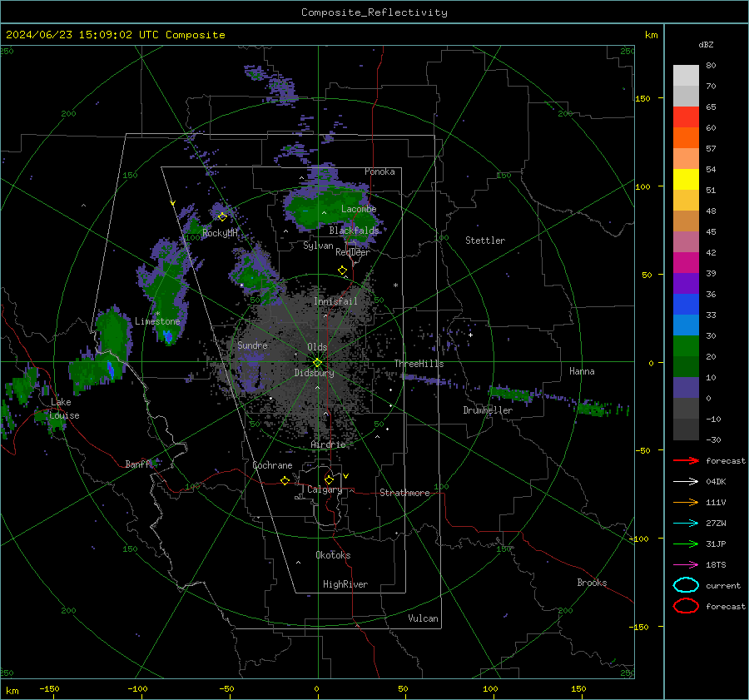Click the Cochrane label

[x=272, y=465]
